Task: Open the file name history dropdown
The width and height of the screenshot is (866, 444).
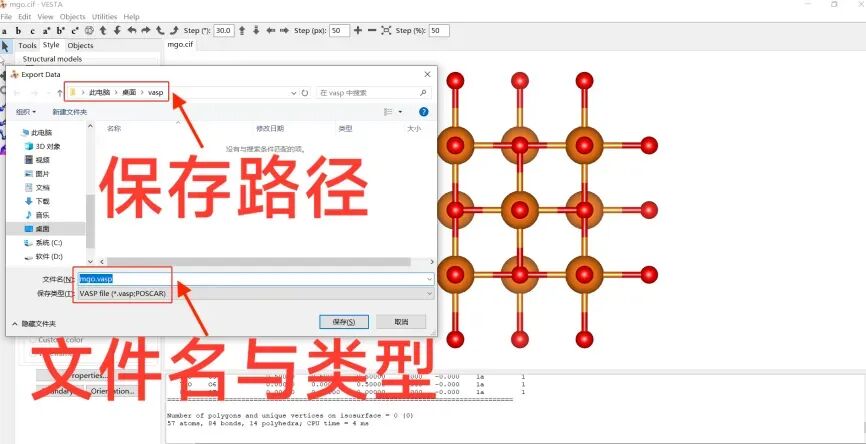Action: pos(429,279)
